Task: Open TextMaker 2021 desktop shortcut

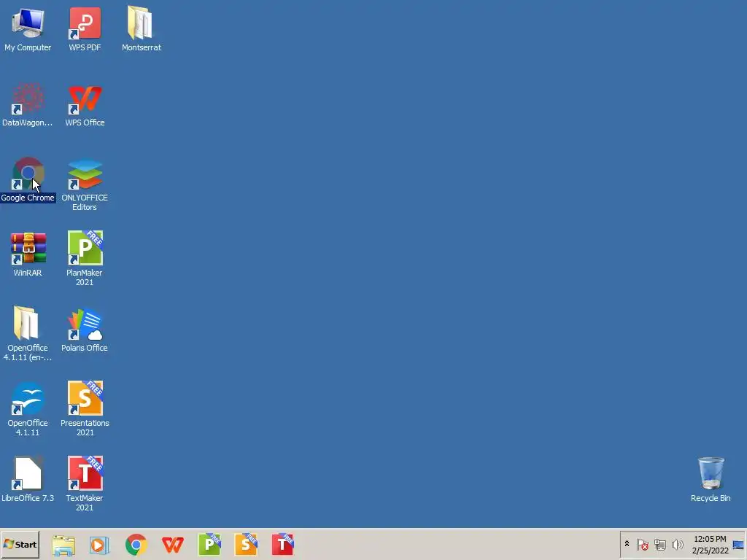Action: (85, 484)
